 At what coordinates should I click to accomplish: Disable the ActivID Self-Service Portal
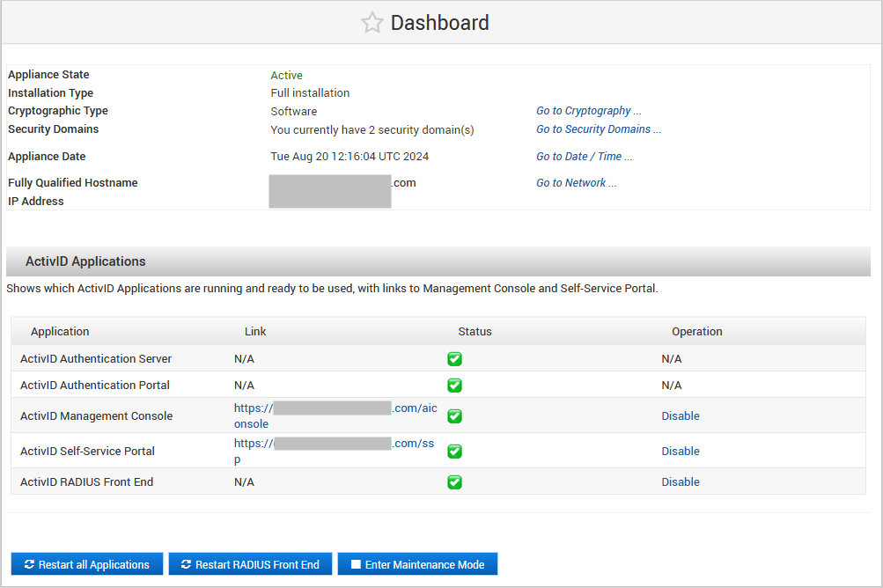click(681, 452)
